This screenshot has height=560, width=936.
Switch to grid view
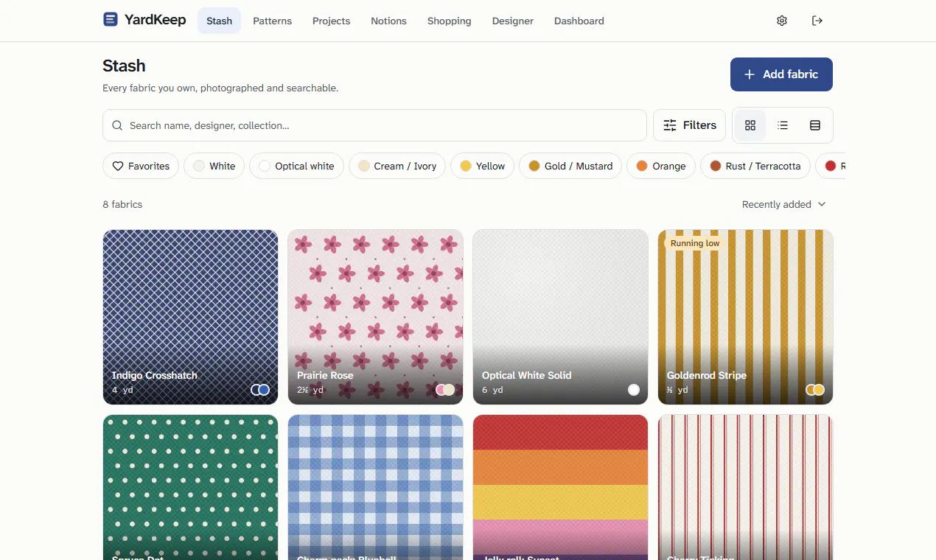coord(750,125)
